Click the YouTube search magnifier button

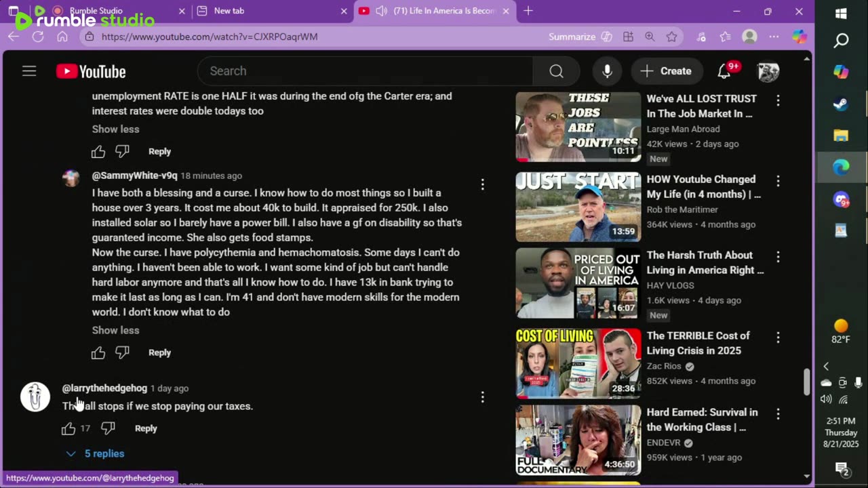(x=556, y=71)
